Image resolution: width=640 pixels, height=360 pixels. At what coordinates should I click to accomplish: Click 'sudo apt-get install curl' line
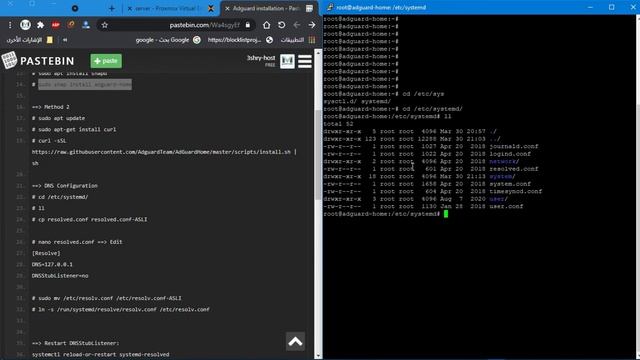point(74,129)
